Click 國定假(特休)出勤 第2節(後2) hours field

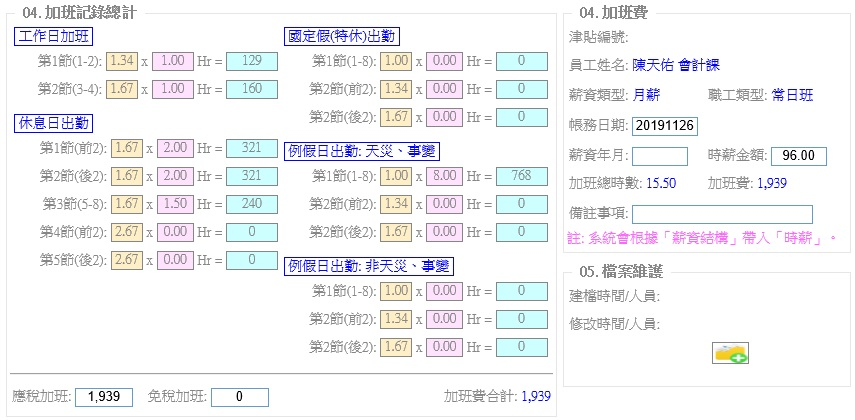pos(444,117)
